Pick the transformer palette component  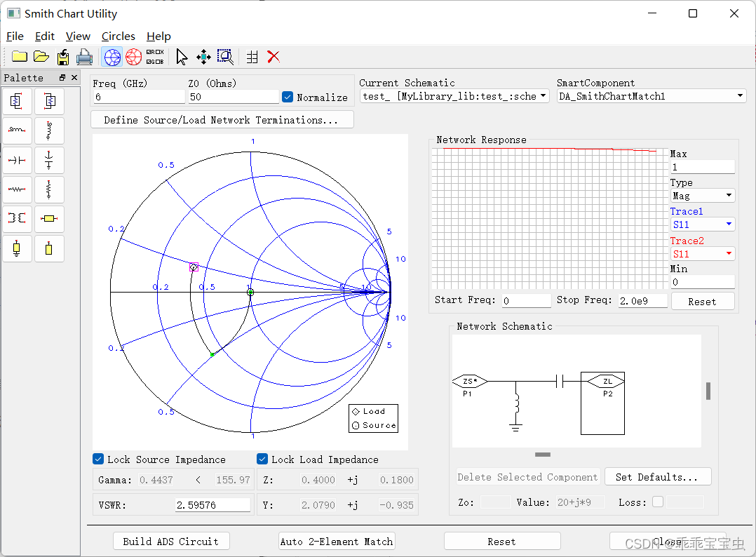click(x=17, y=219)
